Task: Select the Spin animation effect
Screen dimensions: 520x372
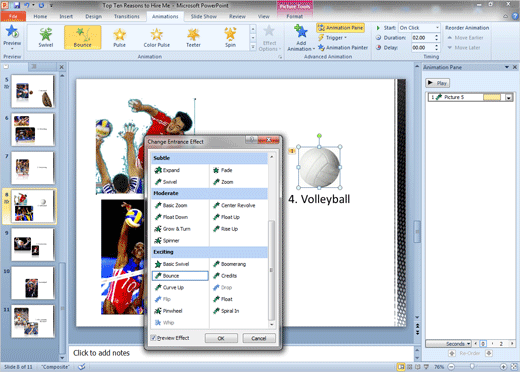Action: point(230,37)
